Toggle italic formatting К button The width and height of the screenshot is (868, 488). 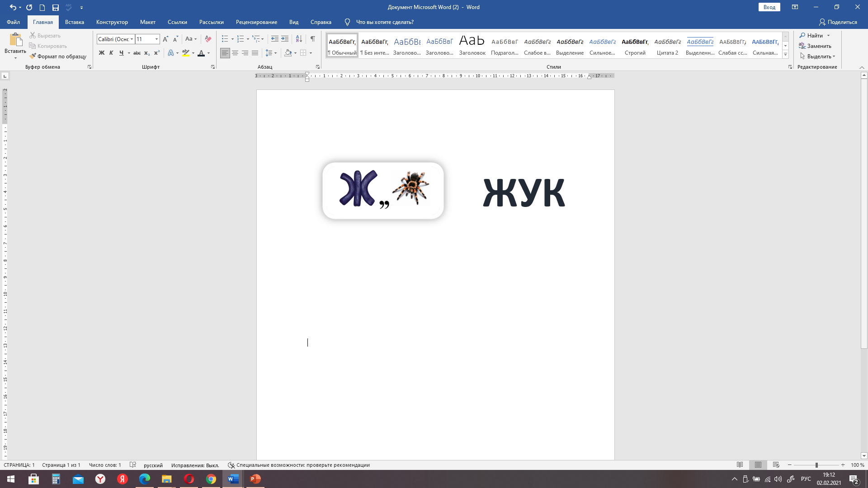111,53
